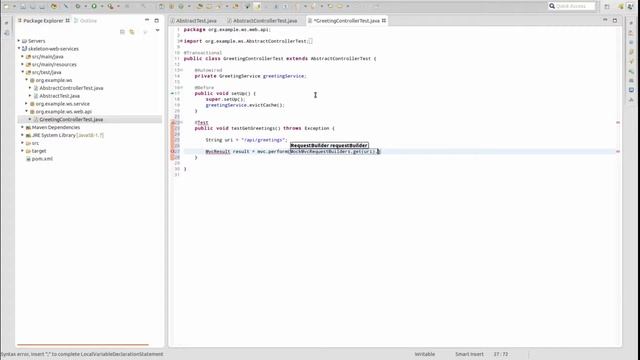Expand src/main/java source folder

pos(23,56)
